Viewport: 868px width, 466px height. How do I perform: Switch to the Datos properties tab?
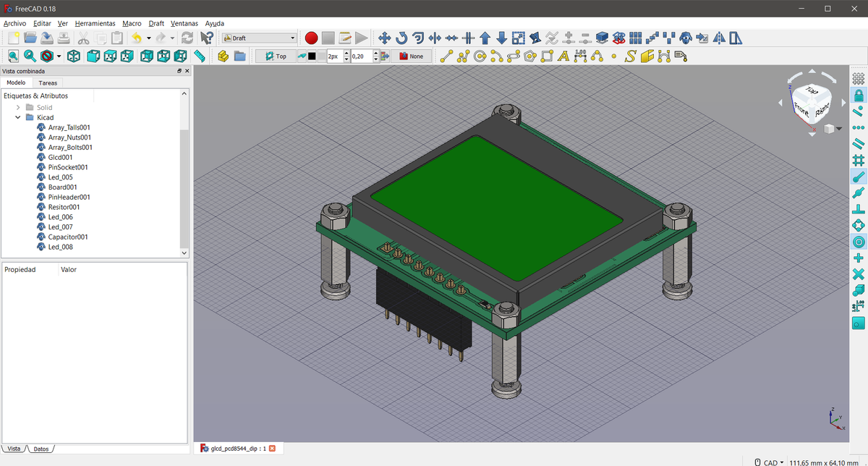tap(41, 449)
